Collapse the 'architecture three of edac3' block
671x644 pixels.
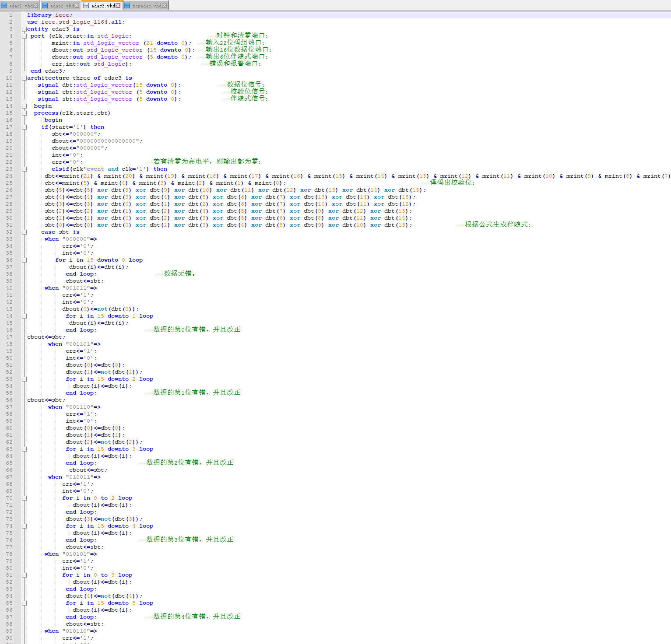24,78
